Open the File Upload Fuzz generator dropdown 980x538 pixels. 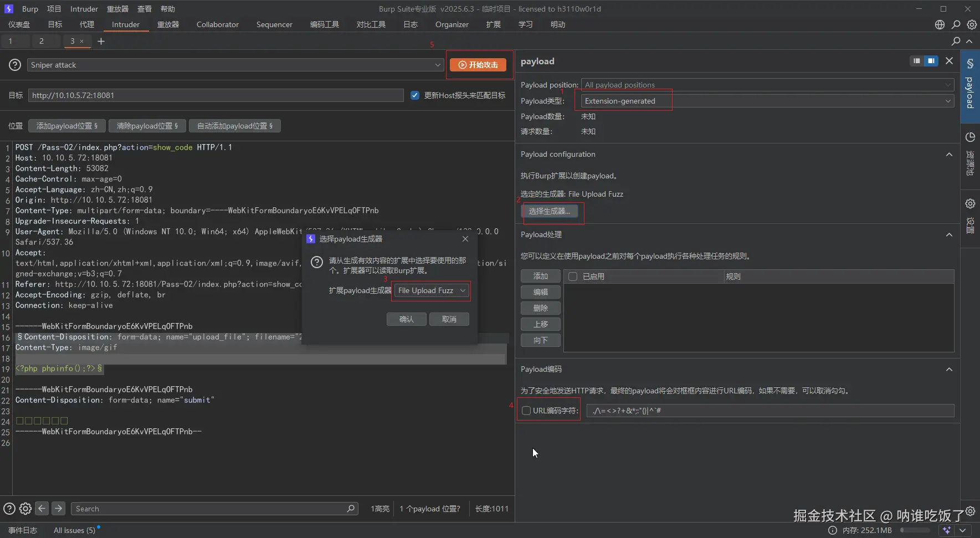(431, 290)
